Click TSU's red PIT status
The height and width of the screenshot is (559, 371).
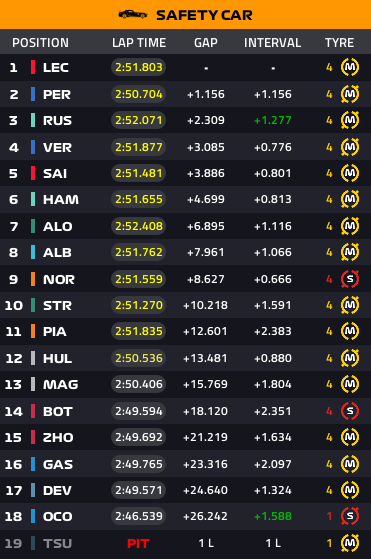click(138, 543)
